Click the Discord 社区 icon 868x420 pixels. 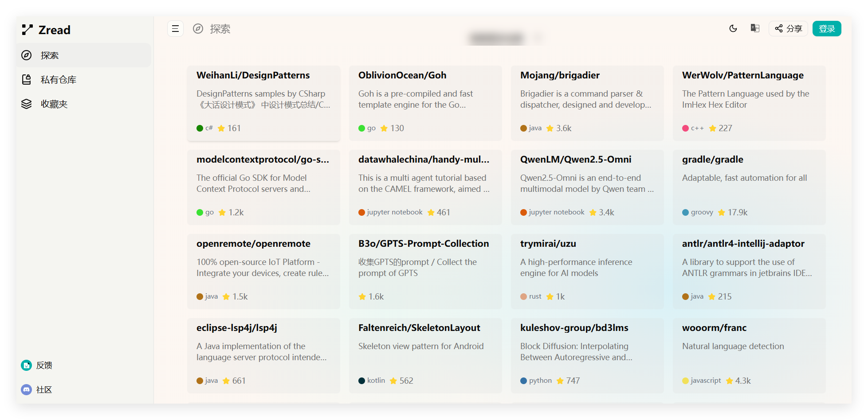[x=27, y=390]
